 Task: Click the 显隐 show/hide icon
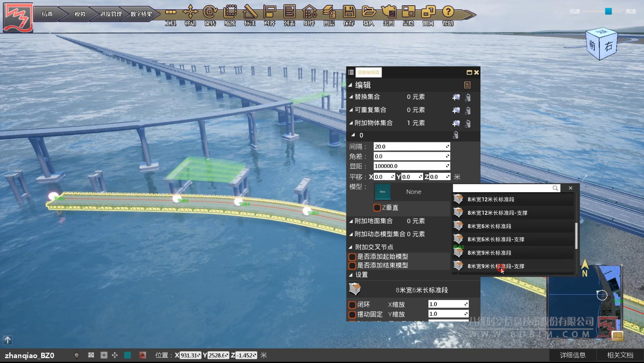(x=408, y=15)
